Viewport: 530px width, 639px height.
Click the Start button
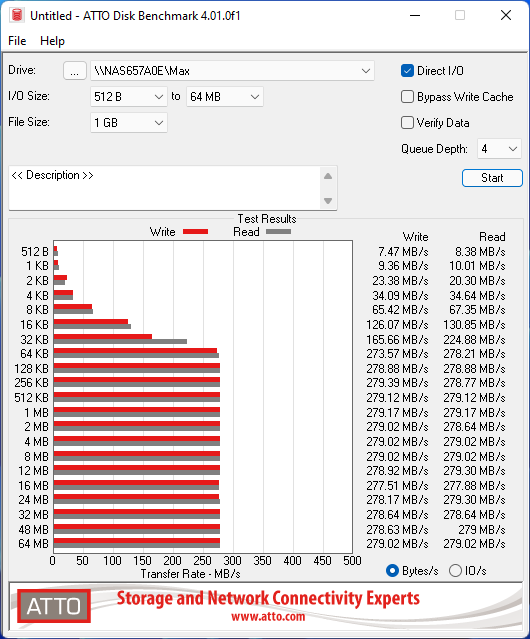[x=492, y=178]
